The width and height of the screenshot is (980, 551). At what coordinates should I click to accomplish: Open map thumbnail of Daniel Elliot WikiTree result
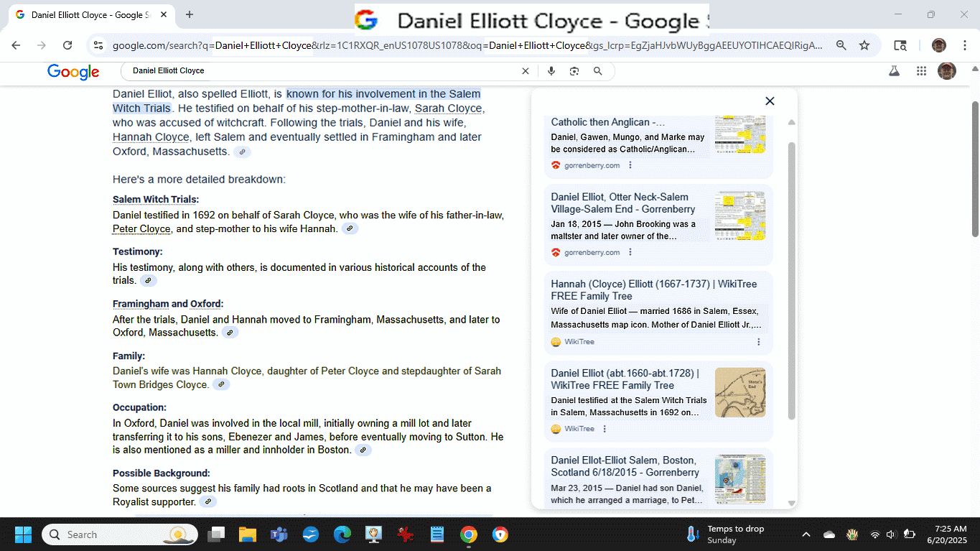tap(740, 392)
